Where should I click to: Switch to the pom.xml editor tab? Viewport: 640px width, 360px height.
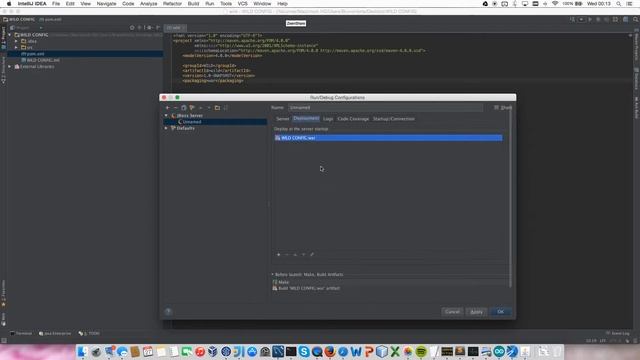[176, 28]
